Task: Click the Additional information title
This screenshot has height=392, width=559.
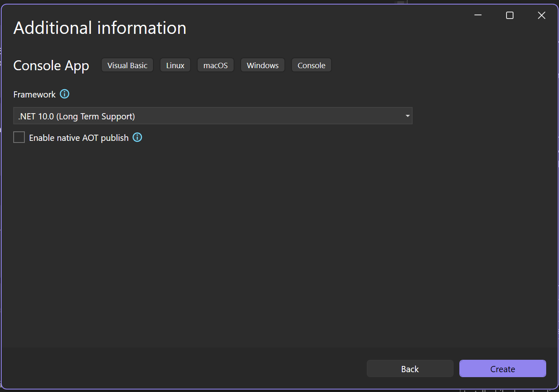Action: tap(100, 28)
